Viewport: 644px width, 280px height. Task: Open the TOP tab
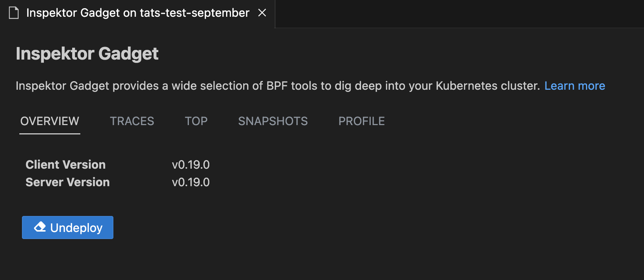pyautogui.click(x=196, y=121)
